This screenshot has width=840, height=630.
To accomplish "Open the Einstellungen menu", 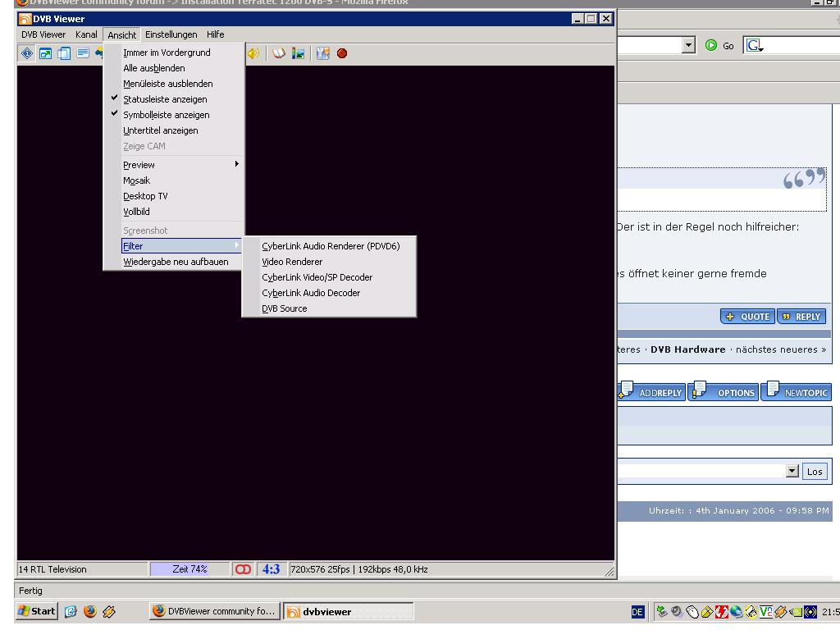I will click(171, 34).
